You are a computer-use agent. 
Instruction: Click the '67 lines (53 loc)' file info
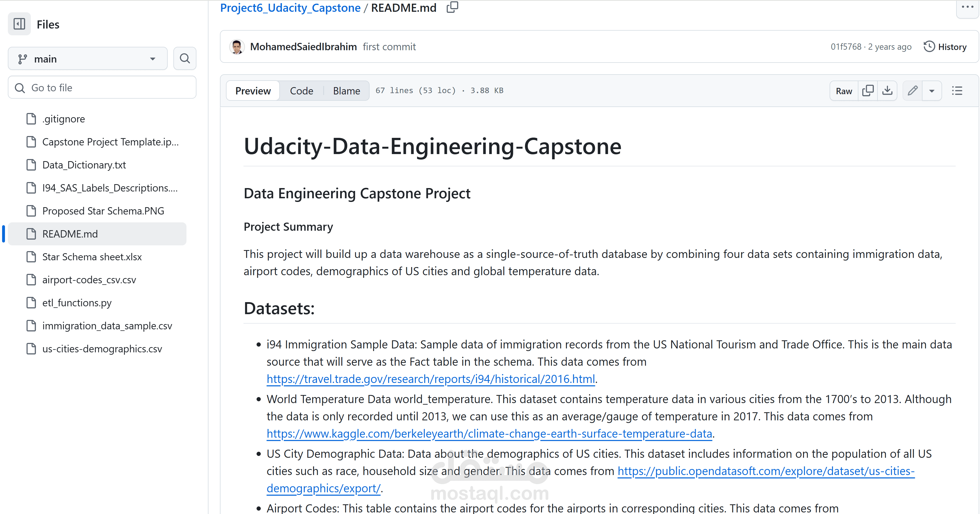[x=415, y=91]
